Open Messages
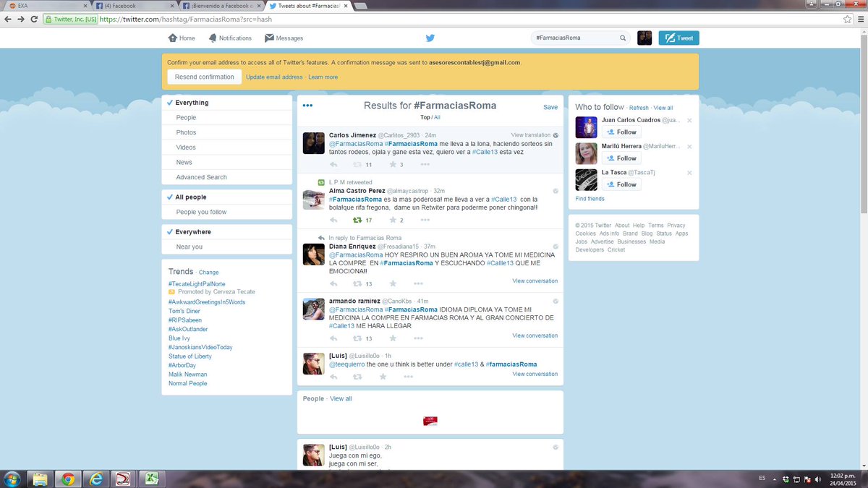This screenshot has width=868, height=488. point(284,38)
